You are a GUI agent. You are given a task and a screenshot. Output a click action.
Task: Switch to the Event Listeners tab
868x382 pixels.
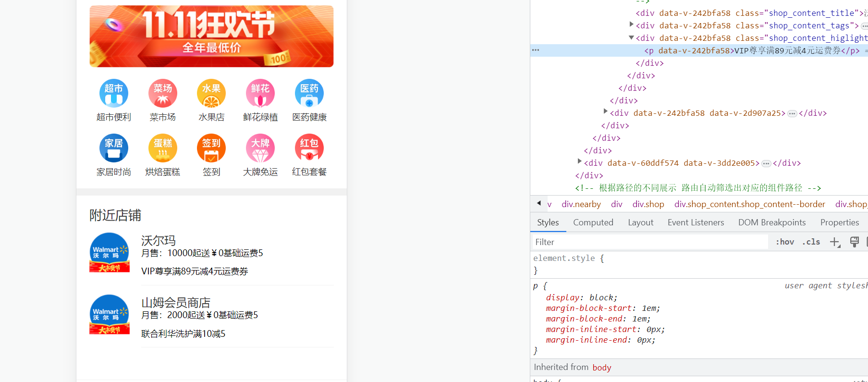[x=696, y=222]
